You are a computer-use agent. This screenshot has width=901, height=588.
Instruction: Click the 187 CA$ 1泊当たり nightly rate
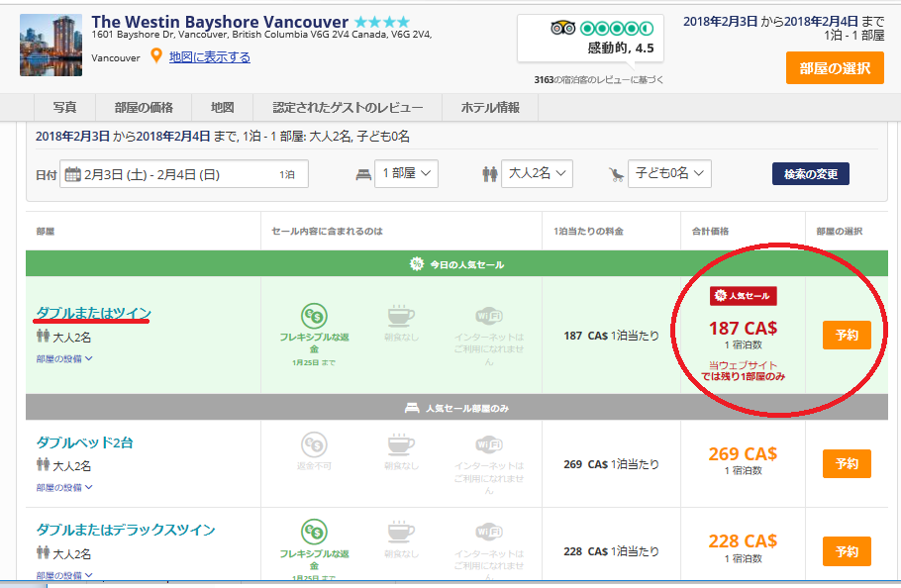click(x=611, y=336)
